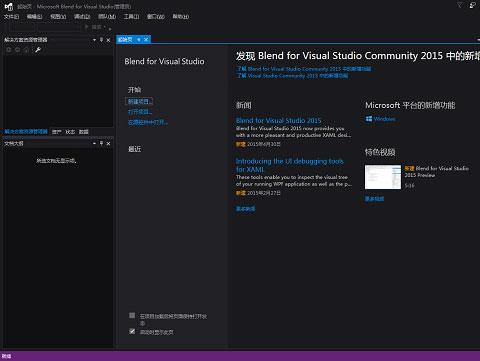The height and width of the screenshot is (361, 480).
Task: Click the home icon in Solution Explorer toolbar
Action: [26, 50]
